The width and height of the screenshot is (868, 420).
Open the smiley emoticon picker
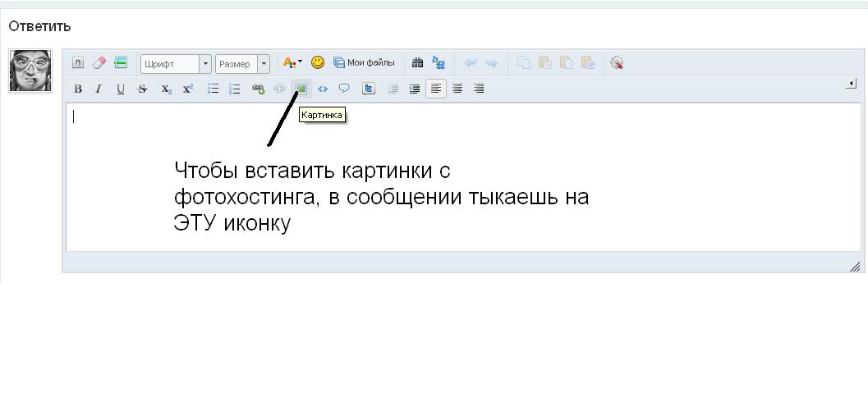317,62
